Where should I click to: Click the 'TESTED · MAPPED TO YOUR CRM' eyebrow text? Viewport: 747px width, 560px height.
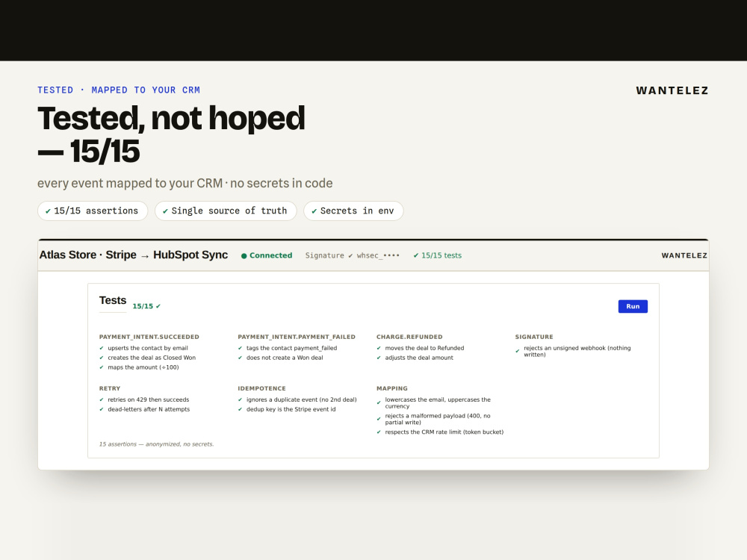[x=119, y=90]
